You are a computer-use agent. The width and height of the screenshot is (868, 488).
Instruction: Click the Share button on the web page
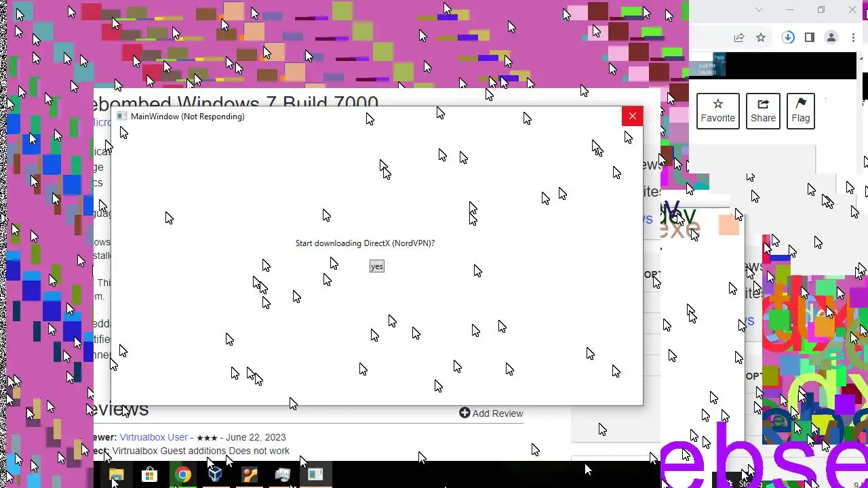point(763,110)
